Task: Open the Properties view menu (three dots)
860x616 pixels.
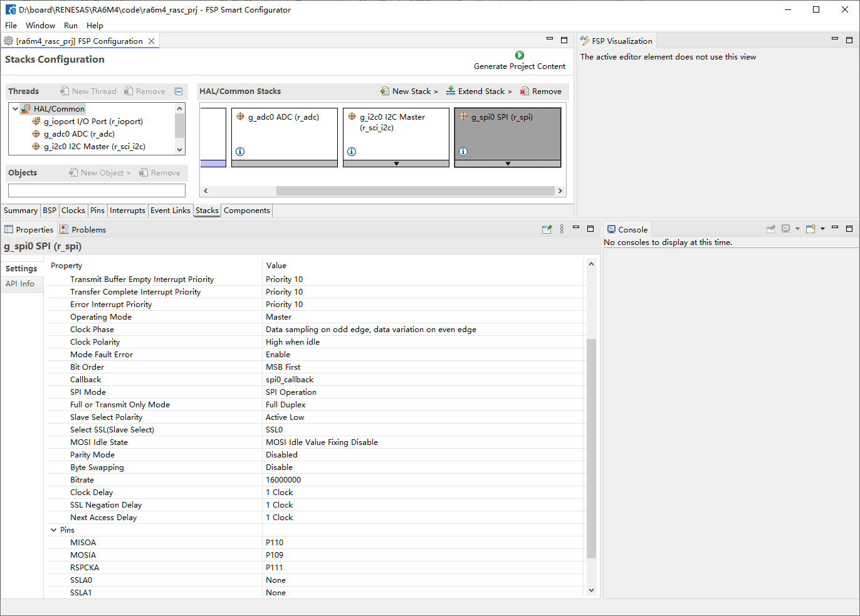Action: [562, 229]
